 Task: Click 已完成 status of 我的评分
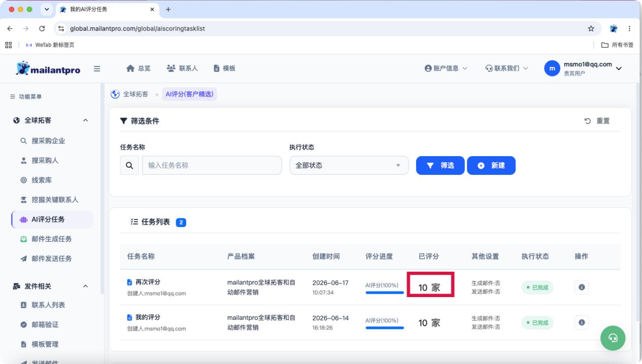click(x=537, y=323)
